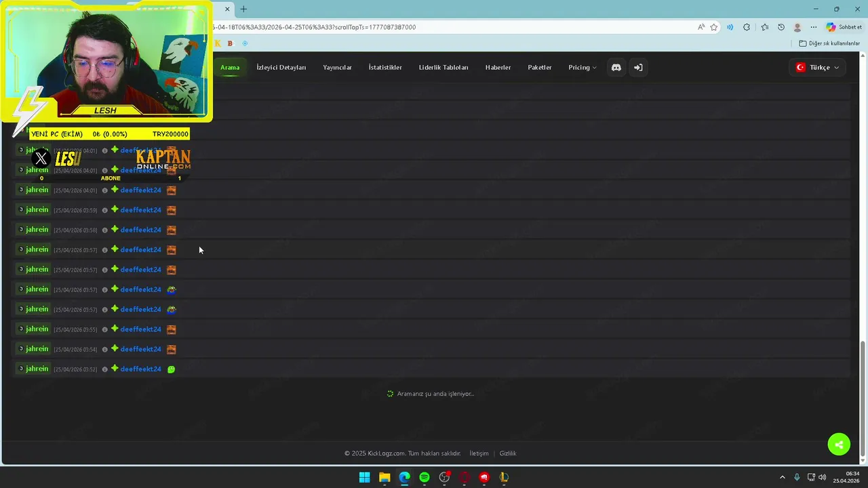Image resolution: width=868 pixels, height=488 pixels.
Task: Open Paketler nav item
Action: 540,67
